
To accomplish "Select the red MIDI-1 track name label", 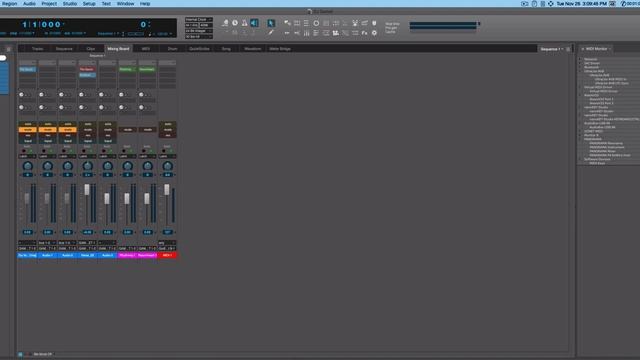I will click(167, 256).
